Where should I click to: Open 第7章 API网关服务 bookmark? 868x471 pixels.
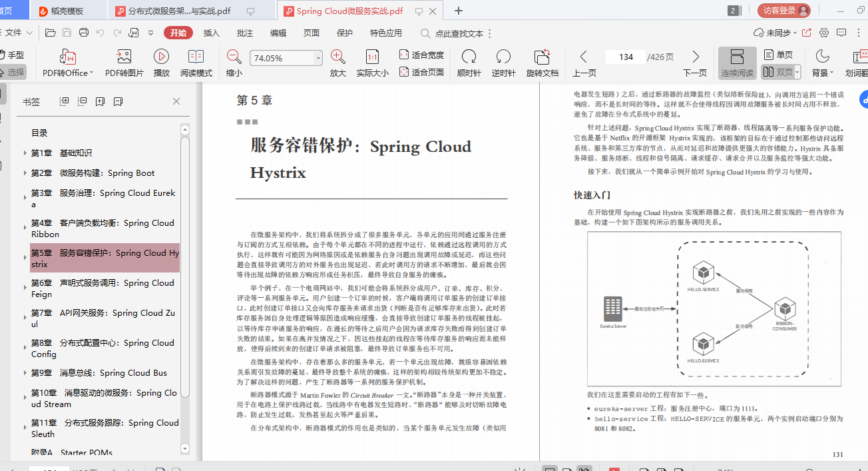(x=103, y=318)
